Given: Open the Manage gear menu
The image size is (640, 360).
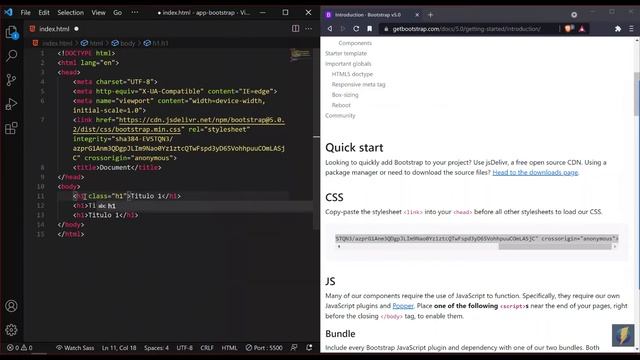Looking at the screenshot, I should tap(11, 329).
